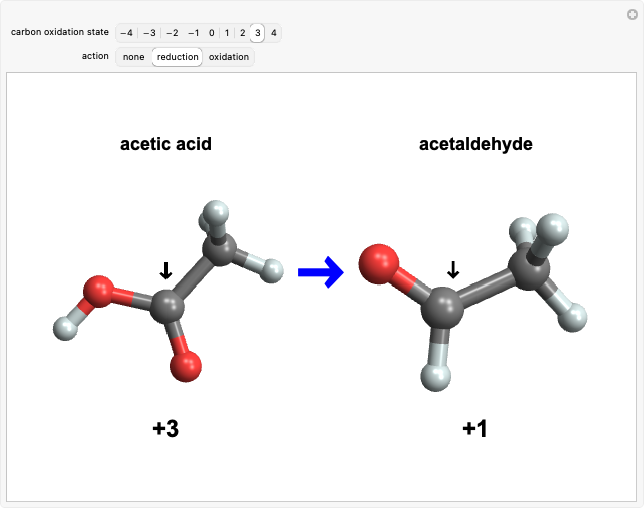This screenshot has height=509, width=644.
Task: Click the hydroxyl oxygen atom of acetic acid
Action: tap(98, 293)
